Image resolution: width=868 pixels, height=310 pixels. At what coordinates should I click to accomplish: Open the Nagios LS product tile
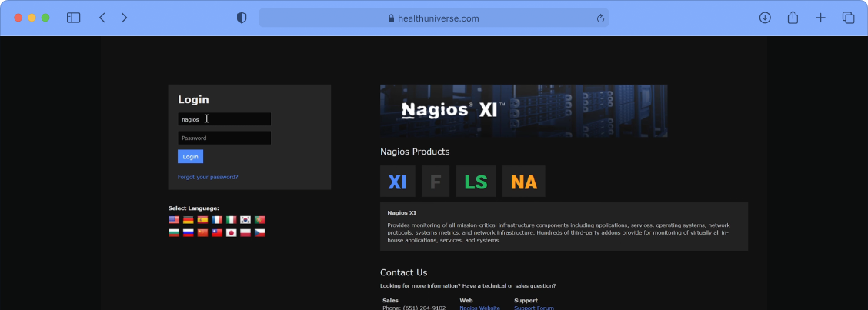(x=476, y=182)
